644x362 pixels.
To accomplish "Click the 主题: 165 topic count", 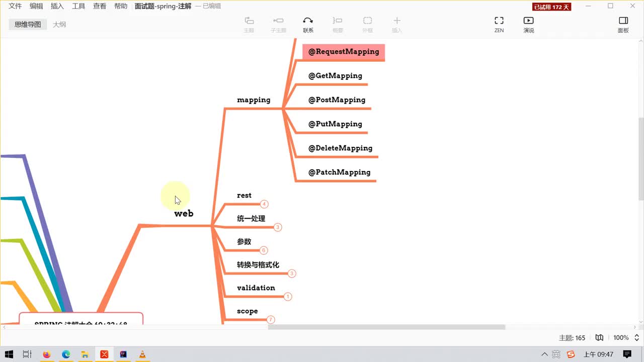I will point(572,338).
